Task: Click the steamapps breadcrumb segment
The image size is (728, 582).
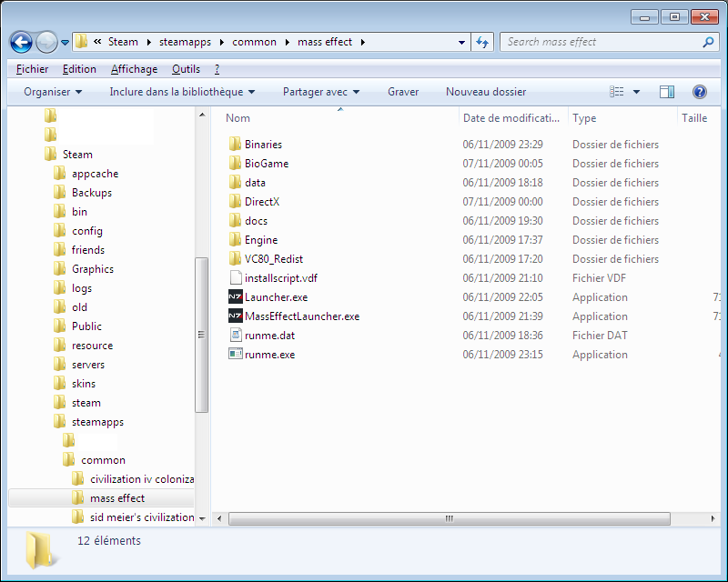Action: (x=185, y=42)
